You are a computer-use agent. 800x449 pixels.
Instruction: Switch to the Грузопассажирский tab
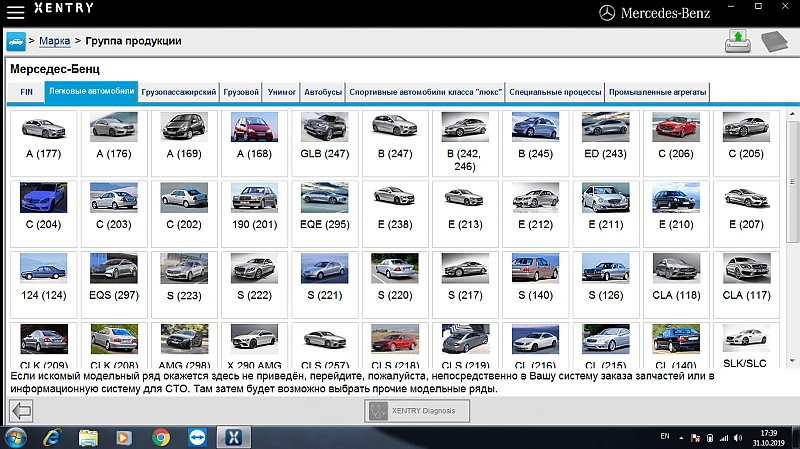coord(179,92)
